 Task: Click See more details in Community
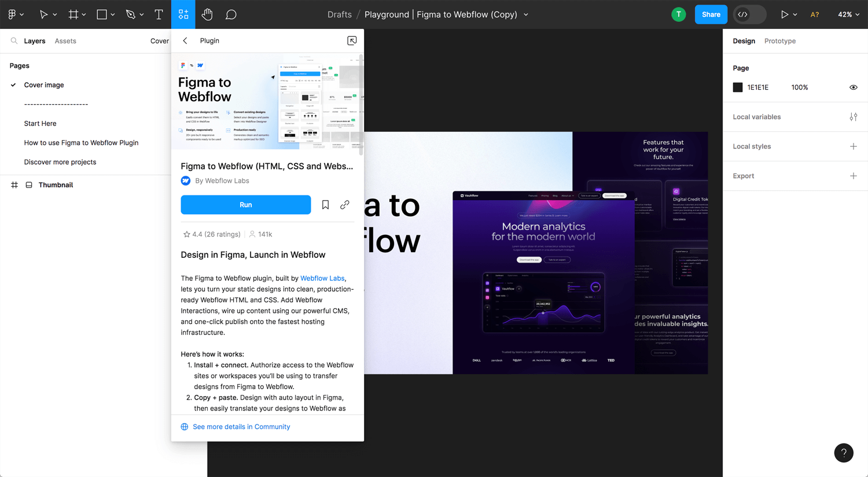[241, 427]
